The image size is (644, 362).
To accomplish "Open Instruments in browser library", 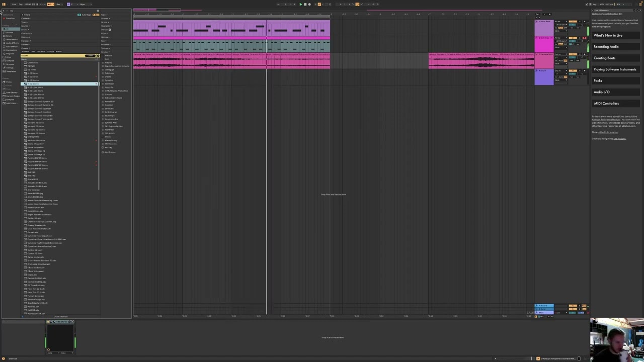I will [11, 40].
